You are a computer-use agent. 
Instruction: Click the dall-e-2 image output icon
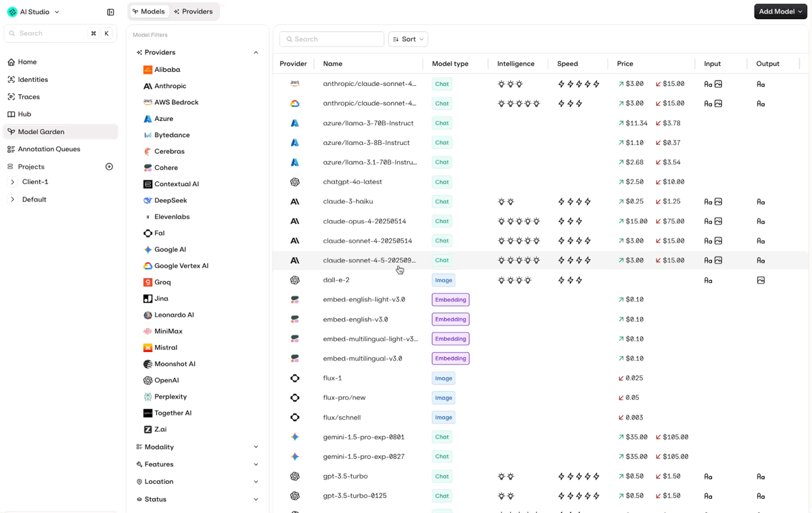click(761, 280)
